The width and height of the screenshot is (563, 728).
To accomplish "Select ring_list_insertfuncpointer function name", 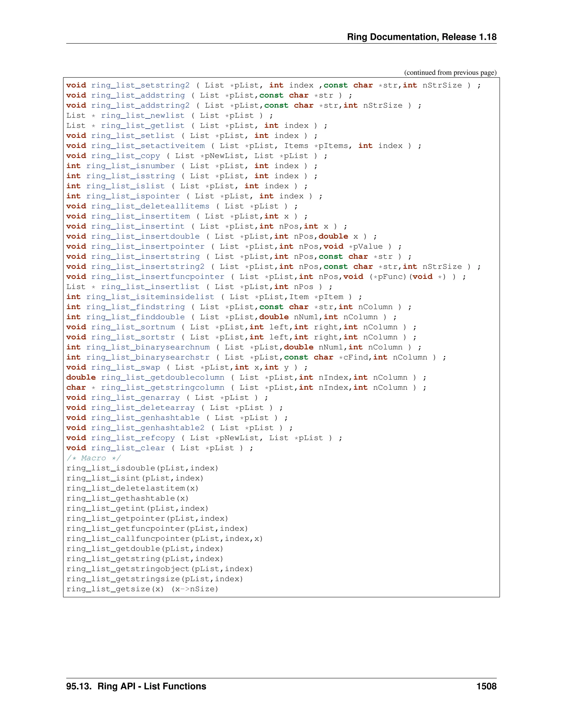I will pyautogui.click(x=158, y=277).
